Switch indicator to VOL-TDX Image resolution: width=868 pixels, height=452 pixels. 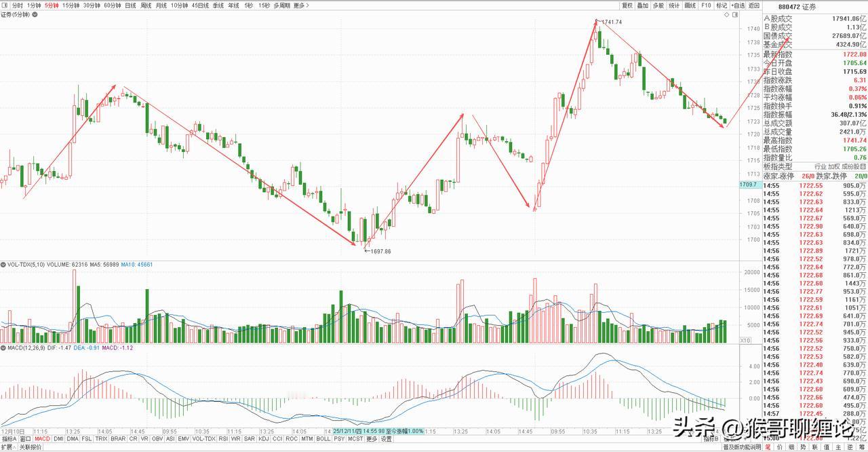pyautogui.click(x=204, y=439)
